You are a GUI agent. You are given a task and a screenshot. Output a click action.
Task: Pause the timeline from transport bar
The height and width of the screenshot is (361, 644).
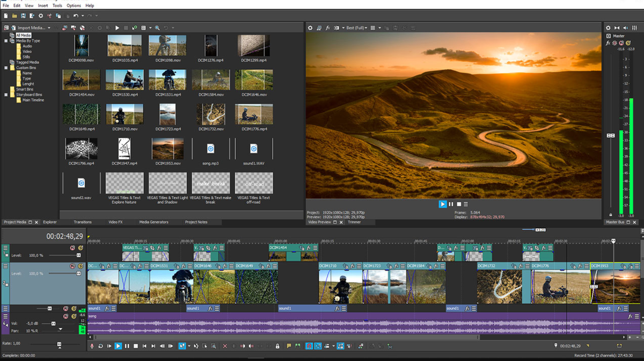coord(127,346)
